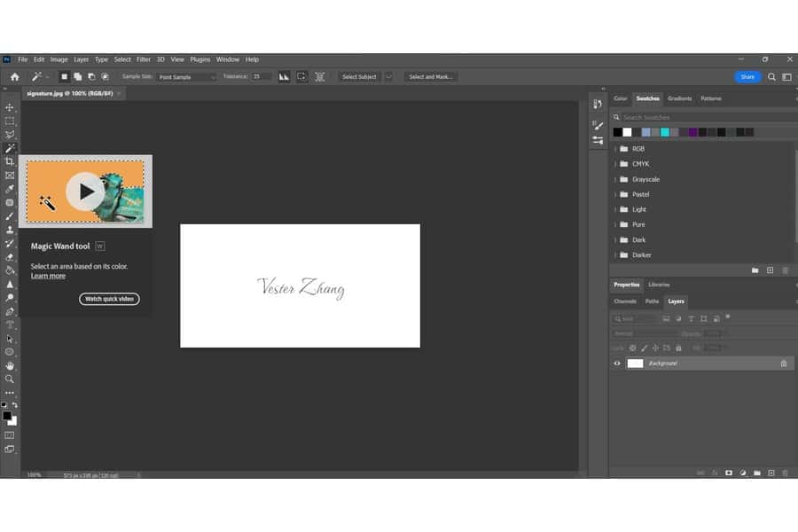
Task: Switch to the Channels tab
Action: 625,301
